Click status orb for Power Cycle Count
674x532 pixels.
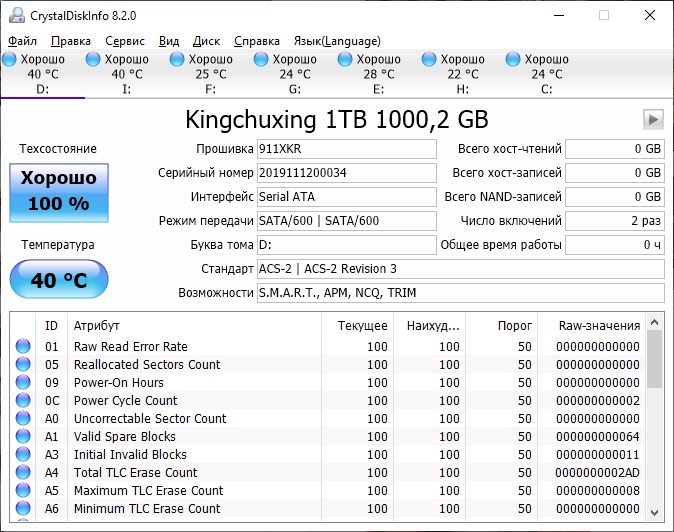point(23,400)
